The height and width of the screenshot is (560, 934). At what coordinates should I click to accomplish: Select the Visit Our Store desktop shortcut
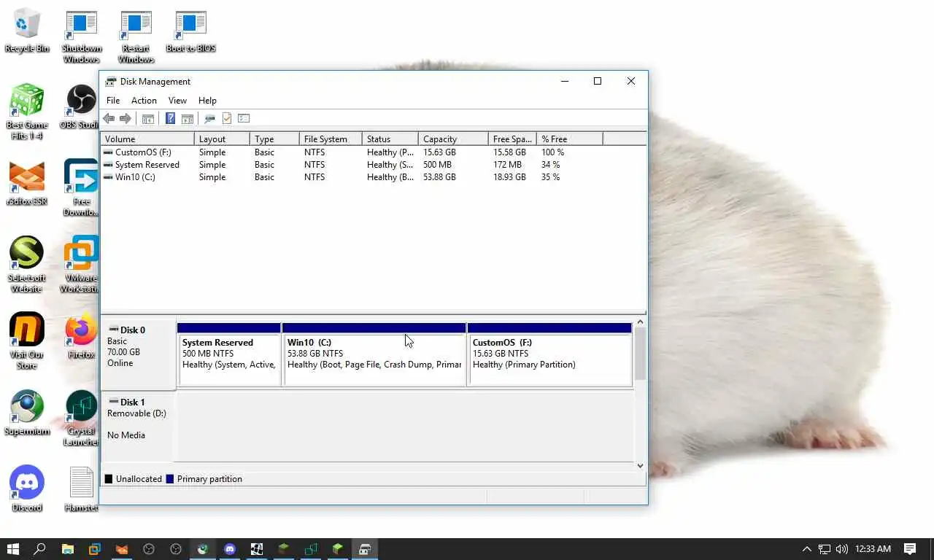coord(27,341)
